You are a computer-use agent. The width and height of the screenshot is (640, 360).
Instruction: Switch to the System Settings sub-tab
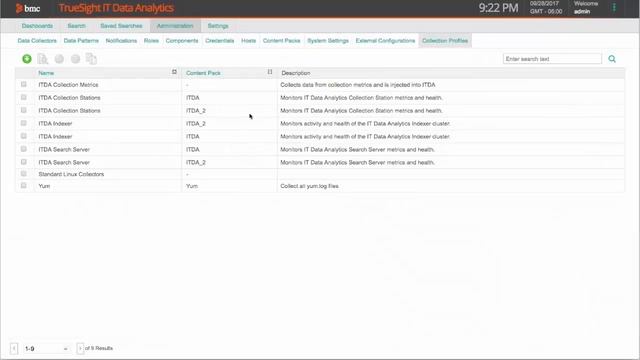[x=328, y=40]
